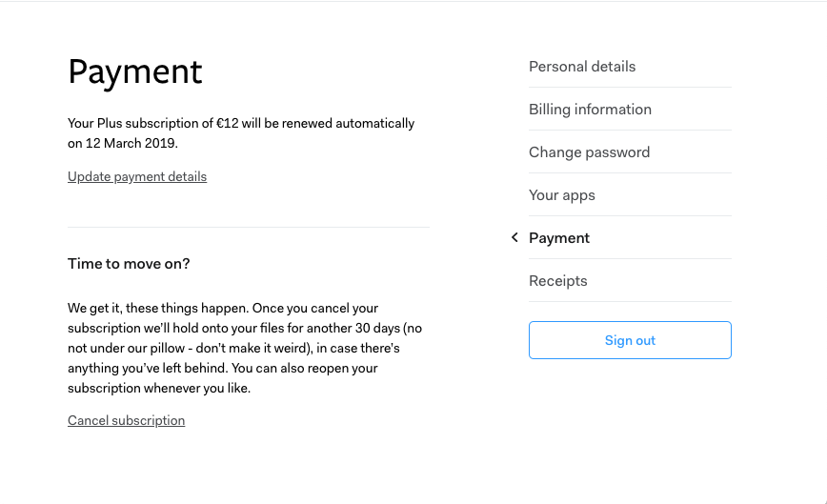Click the "subscription whenever you like" line
This screenshot has width=827, height=504.
coord(159,389)
